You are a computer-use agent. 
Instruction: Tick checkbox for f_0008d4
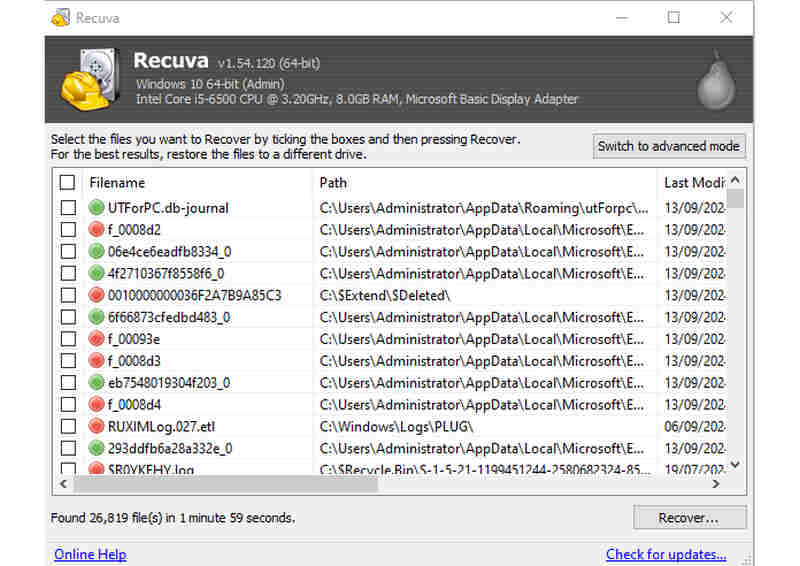coord(68,405)
